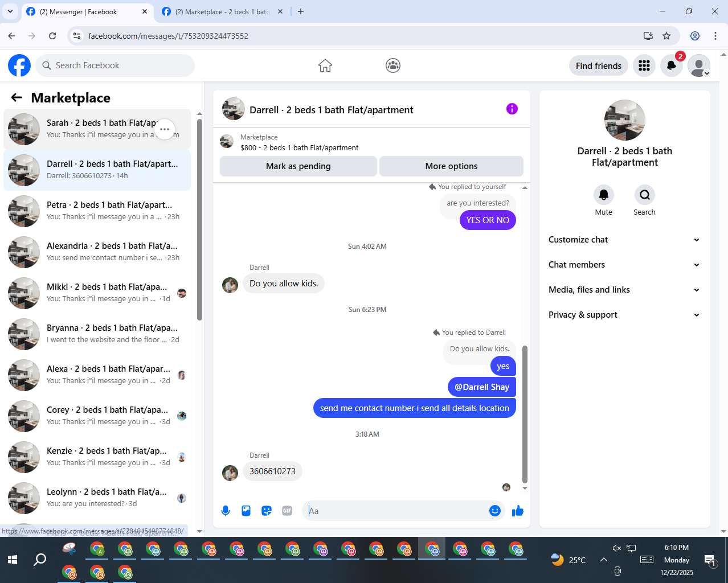Open Alexandria 2 beds conversation
728x583 pixels.
(97, 252)
